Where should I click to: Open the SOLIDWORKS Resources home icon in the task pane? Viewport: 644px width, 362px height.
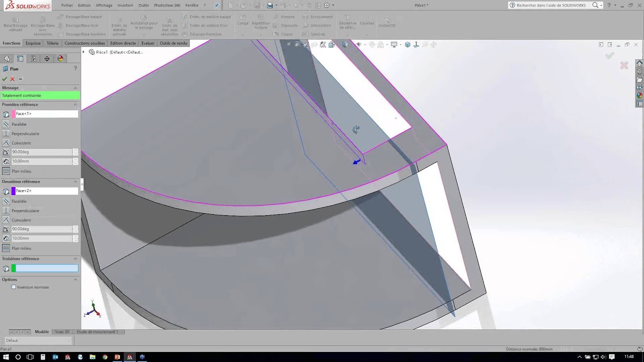pyautogui.click(x=639, y=63)
